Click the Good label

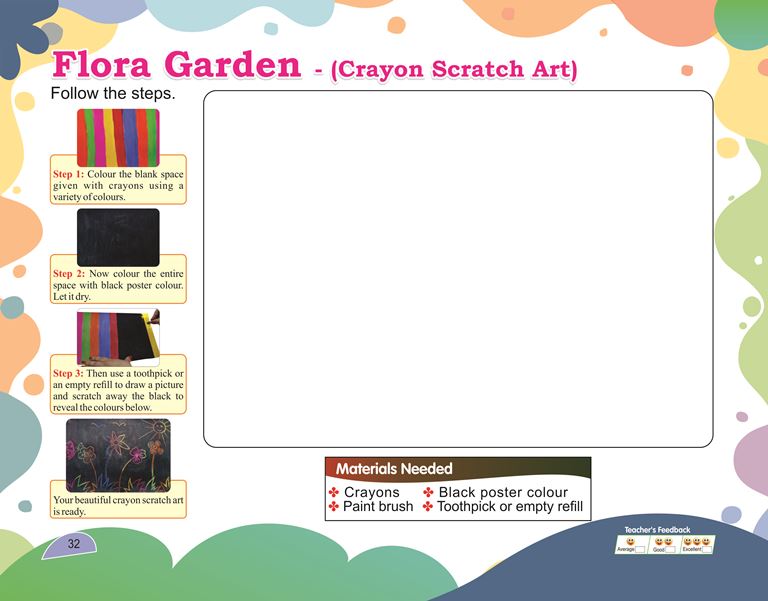659,550
